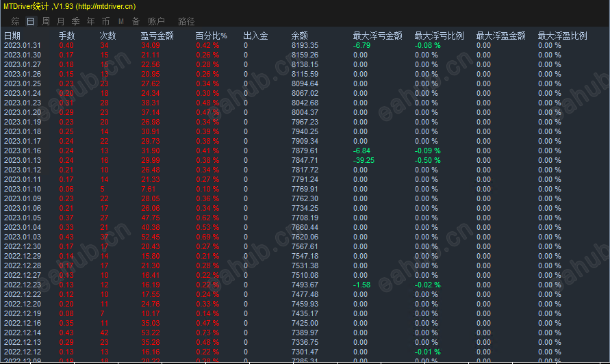Click the 最大浮亏比例 column header
This screenshot has width=610, height=364.
pyautogui.click(x=439, y=36)
